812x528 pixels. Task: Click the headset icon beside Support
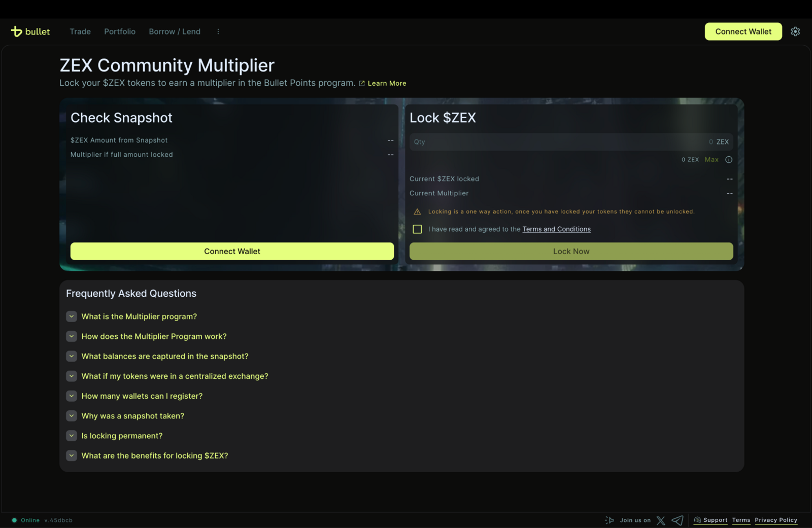click(x=697, y=520)
